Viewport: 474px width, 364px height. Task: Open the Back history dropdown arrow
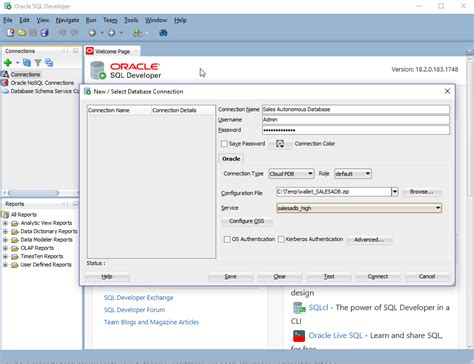102,33
